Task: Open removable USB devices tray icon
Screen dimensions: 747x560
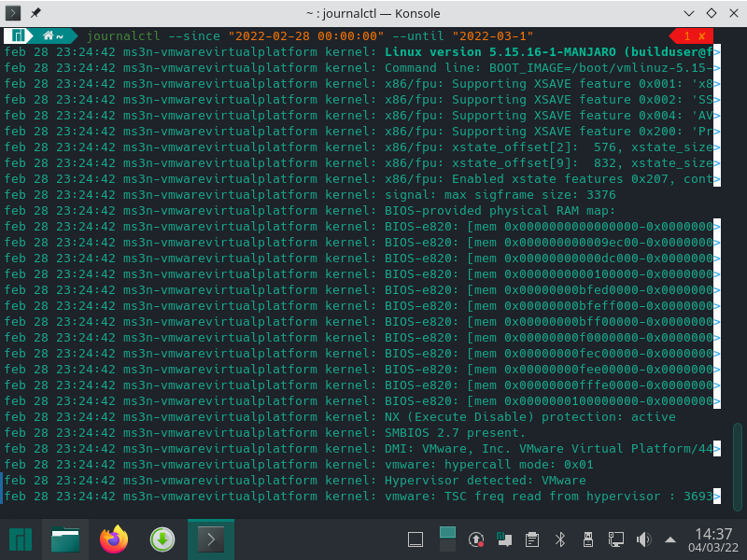Action: [x=588, y=539]
